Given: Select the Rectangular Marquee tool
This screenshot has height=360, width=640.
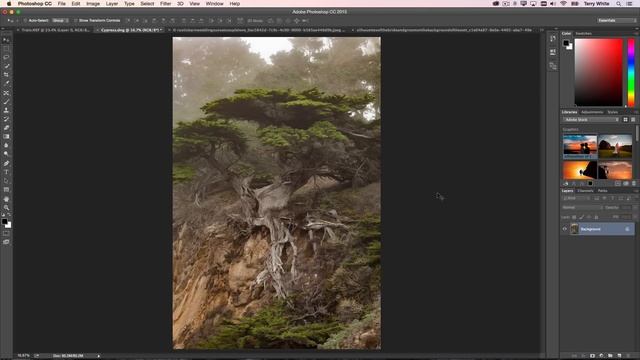Looking at the screenshot, I should click(x=6, y=49).
